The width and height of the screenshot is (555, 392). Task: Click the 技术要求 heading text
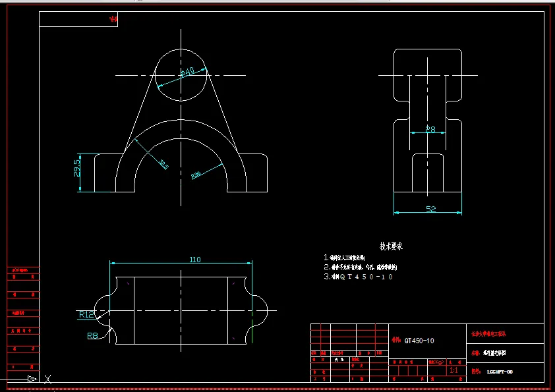pos(391,246)
